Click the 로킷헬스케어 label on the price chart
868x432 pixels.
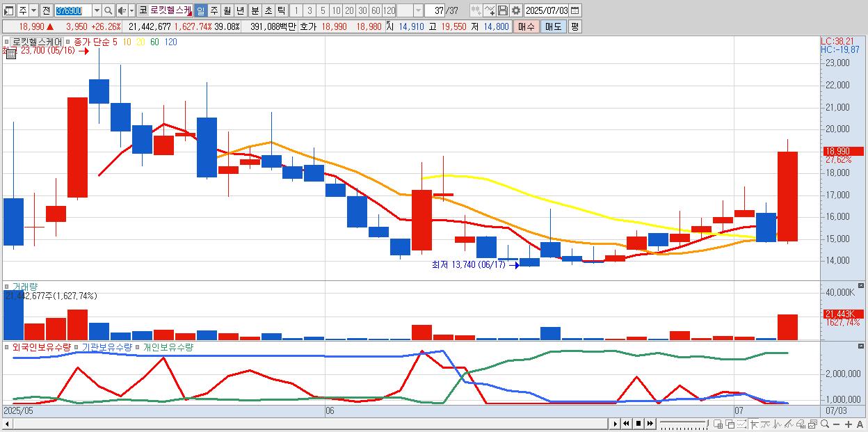click(x=37, y=42)
